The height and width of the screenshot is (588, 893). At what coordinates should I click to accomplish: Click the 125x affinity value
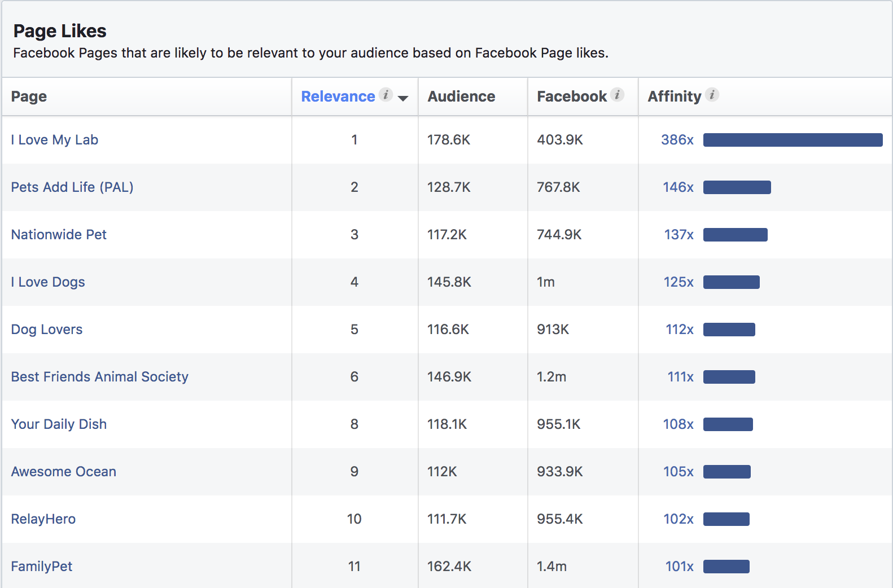tap(678, 282)
